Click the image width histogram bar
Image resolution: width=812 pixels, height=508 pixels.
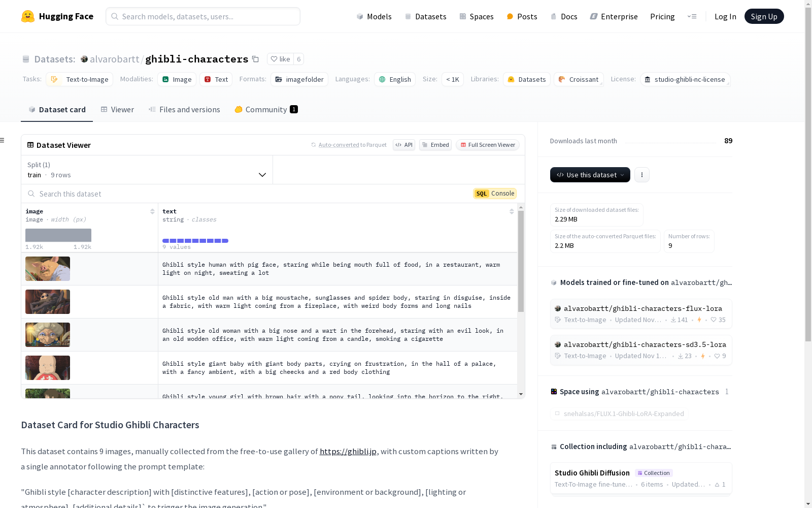pos(58,235)
